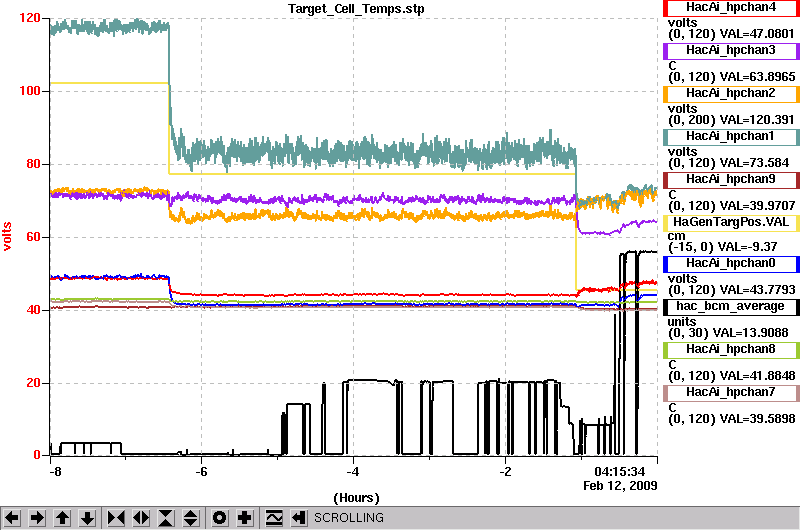The width and height of the screenshot is (800, 530).
Task: Click the circle icon in the toolbar
Action: pos(219,518)
